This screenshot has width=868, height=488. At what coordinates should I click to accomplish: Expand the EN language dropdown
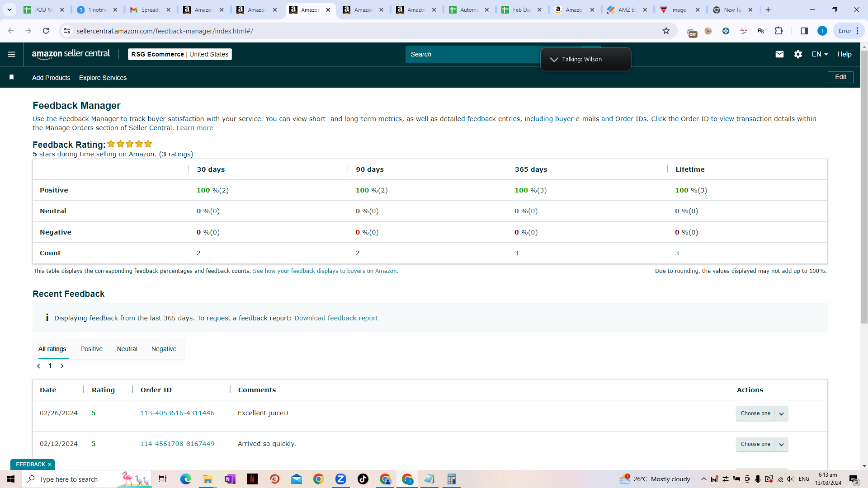(820, 54)
